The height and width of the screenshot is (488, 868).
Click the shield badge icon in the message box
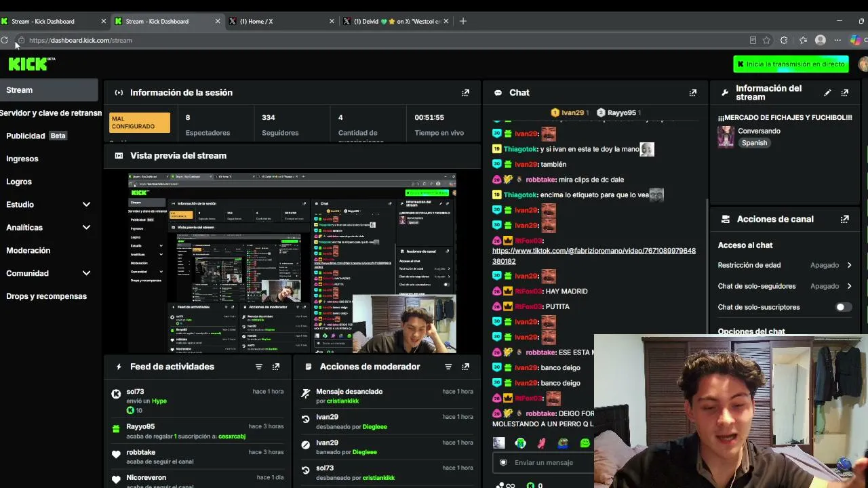tap(503, 463)
